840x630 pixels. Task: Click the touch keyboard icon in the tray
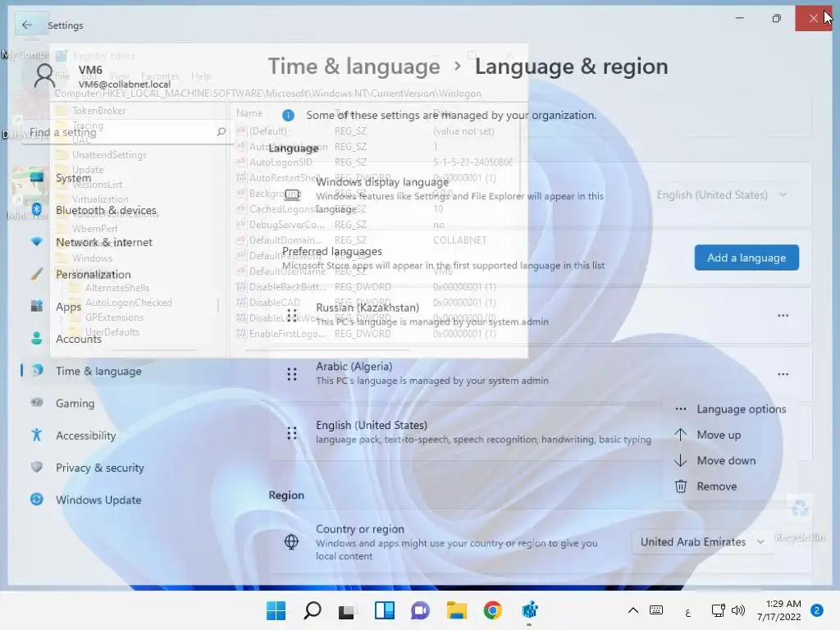tap(656, 610)
